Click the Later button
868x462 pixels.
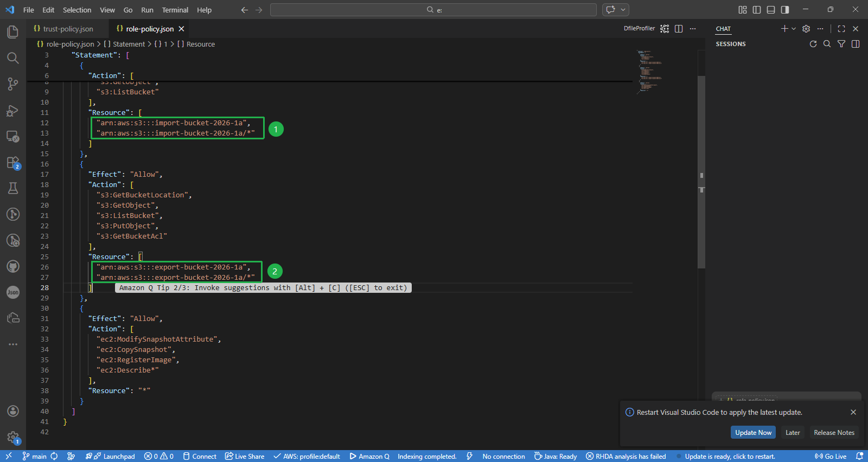[x=793, y=432]
